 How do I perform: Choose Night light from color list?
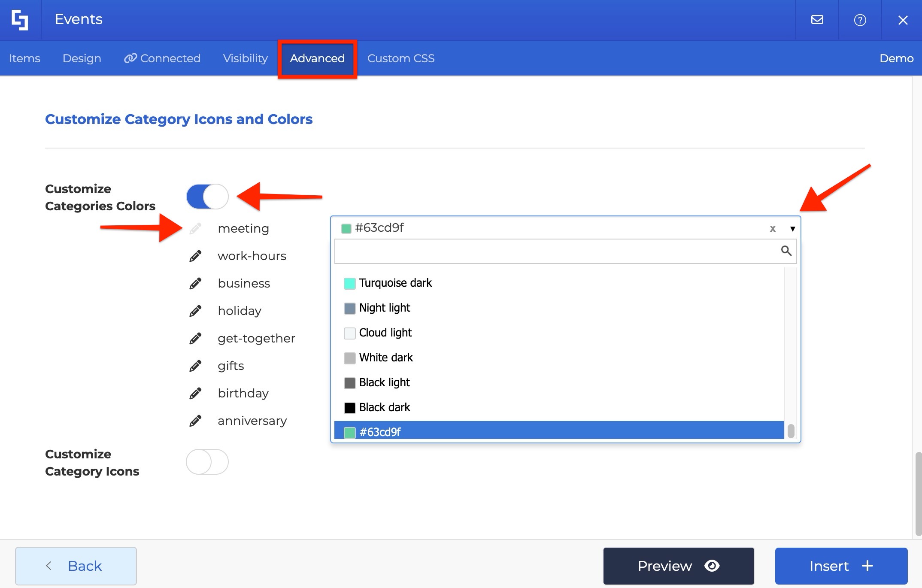pos(385,308)
